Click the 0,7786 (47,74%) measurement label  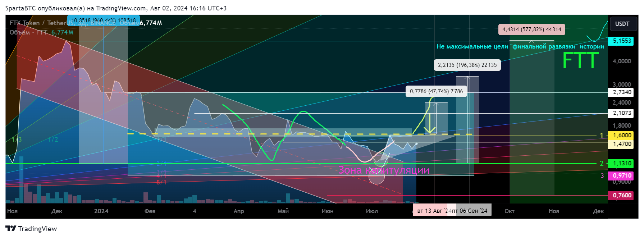point(436,91)
